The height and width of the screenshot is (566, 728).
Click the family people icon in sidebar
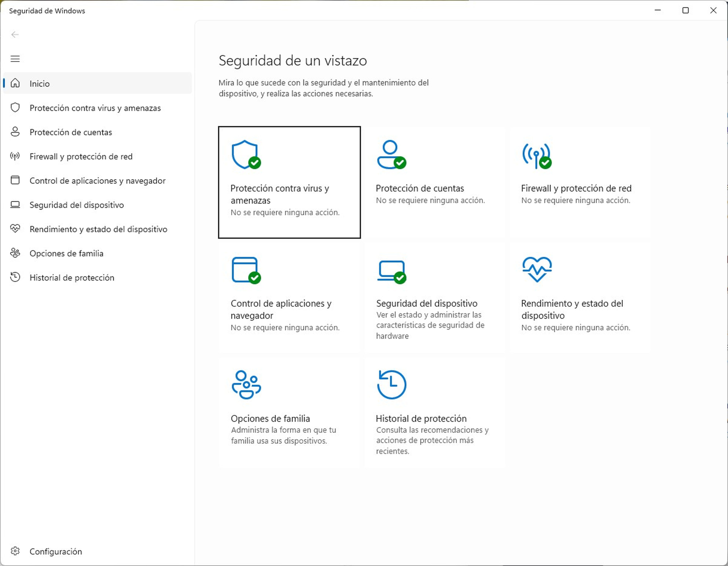click(15, 253)
